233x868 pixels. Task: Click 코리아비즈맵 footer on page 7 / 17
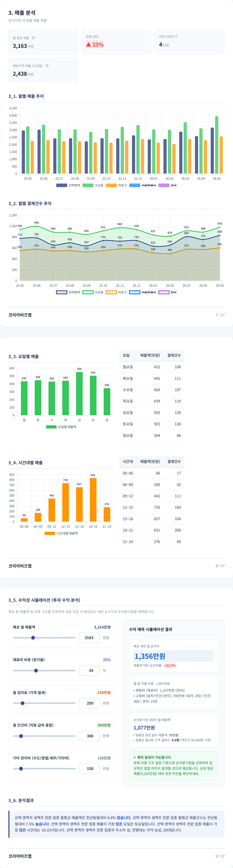20,315
